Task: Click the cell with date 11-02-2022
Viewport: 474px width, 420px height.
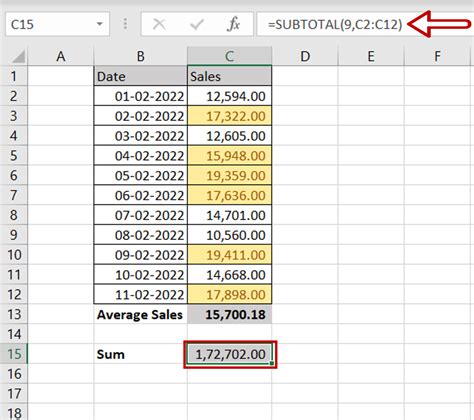Action: click(141, 295)
